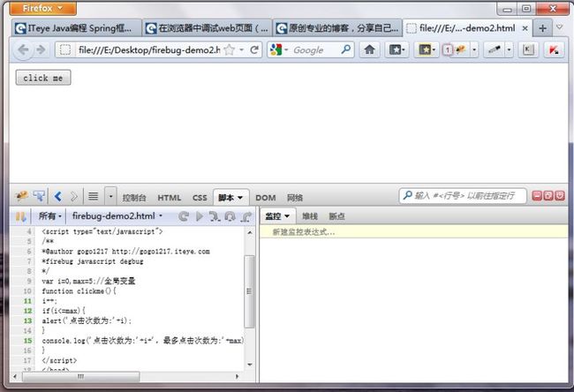Open the yellow-highlighted bookmarks star button
Screen dimensions: 574x392
(x=427, y=49)
